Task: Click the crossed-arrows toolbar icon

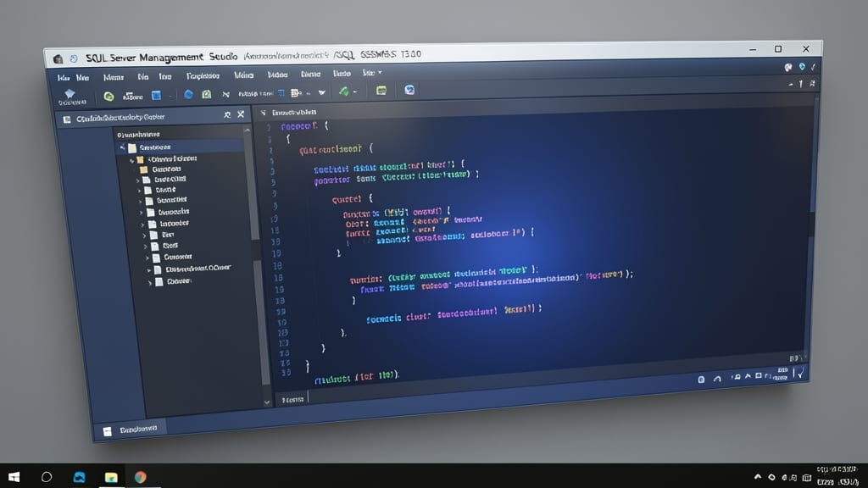Action: 225,95
